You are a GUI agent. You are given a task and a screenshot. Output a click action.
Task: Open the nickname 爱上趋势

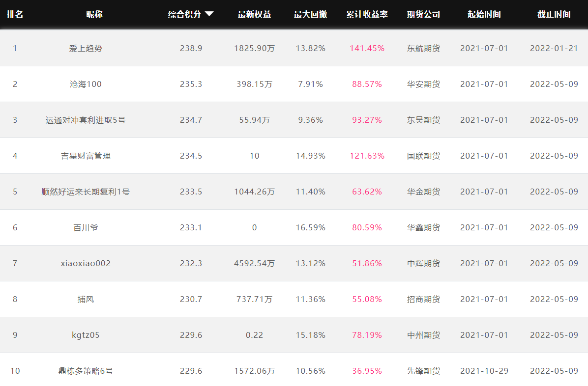86,48
